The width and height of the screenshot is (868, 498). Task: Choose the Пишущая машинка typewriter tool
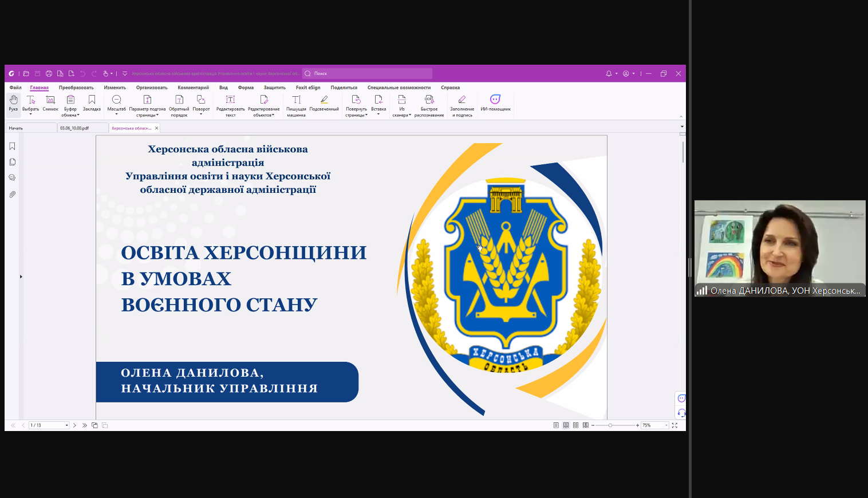coord(296,106)
